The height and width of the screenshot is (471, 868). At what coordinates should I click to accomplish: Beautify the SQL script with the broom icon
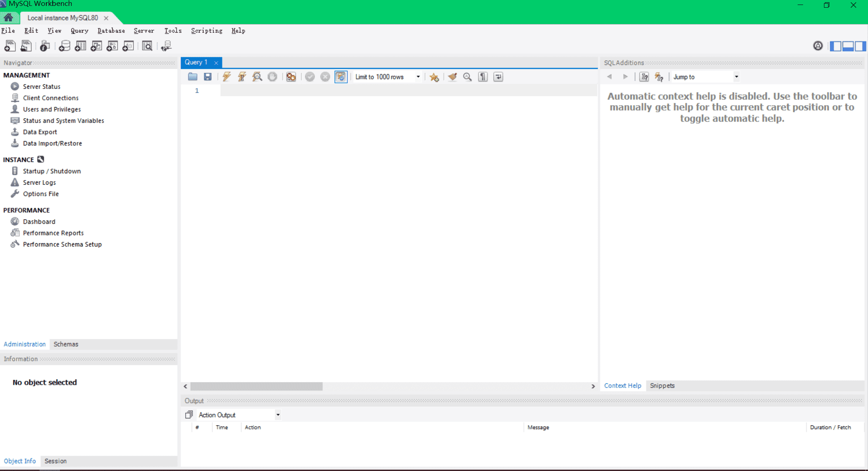[x=452, y=77]
